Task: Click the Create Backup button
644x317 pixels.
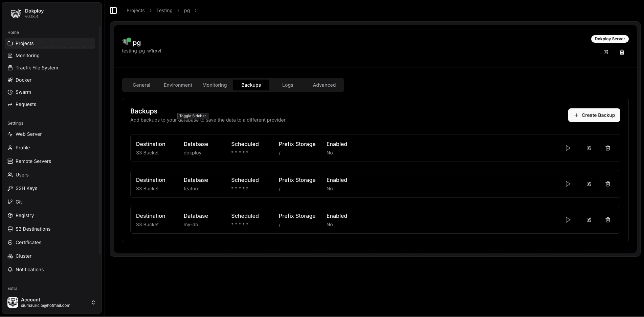Action: coord(594,115)
